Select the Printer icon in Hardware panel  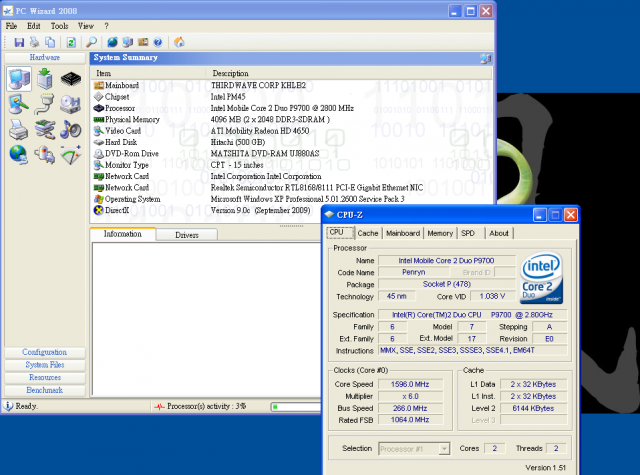pyautogui.click(x=18, y=130)
